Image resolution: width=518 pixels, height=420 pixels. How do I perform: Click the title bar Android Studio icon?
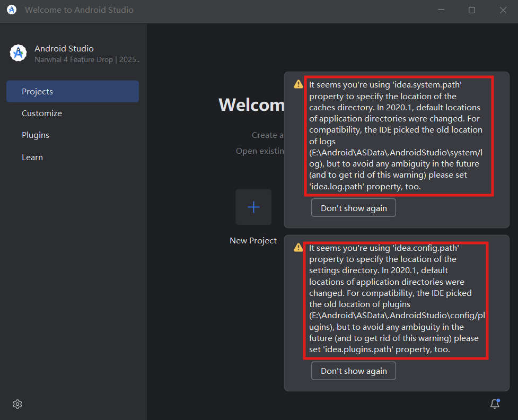[12, 10]
